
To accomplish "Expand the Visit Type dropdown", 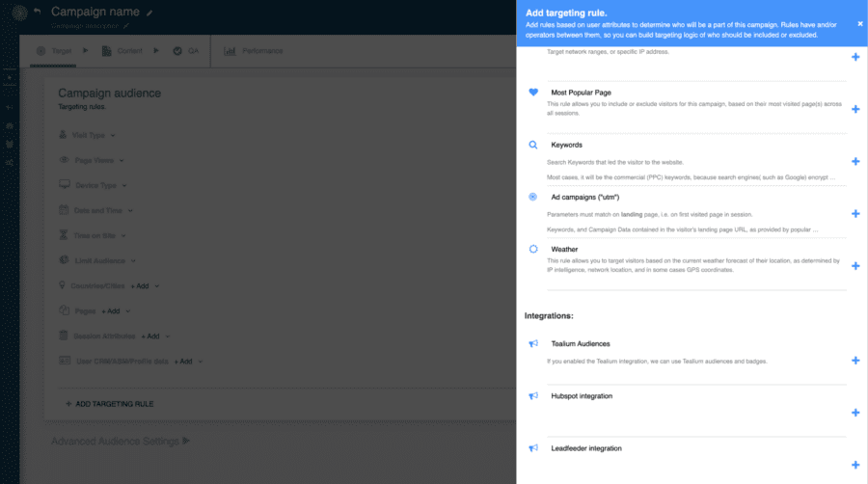I will (95, 136).
